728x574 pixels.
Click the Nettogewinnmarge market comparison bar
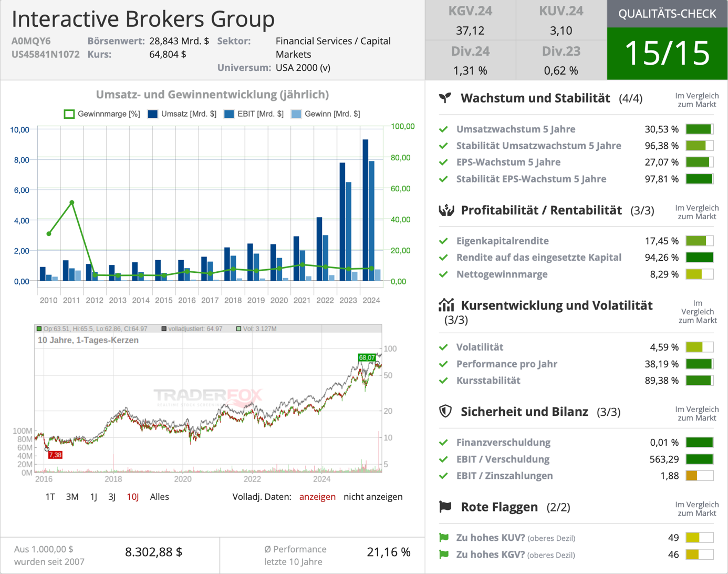[699, 274]
